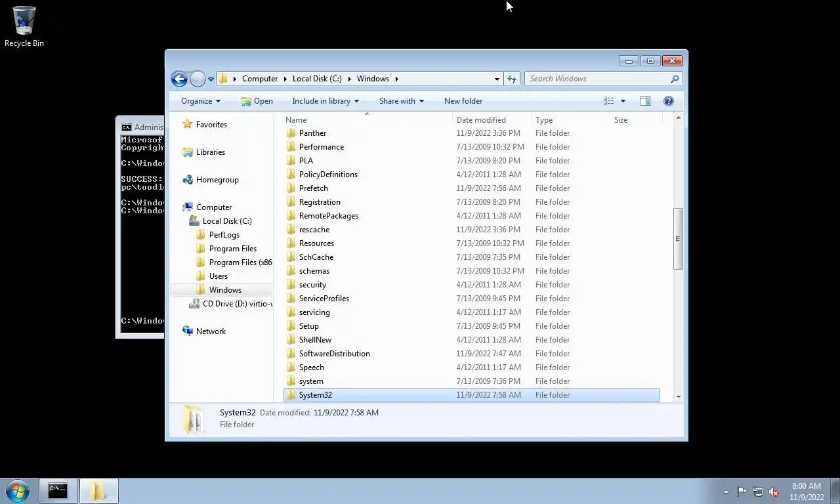Select the Prefetch folder icon

291,188
